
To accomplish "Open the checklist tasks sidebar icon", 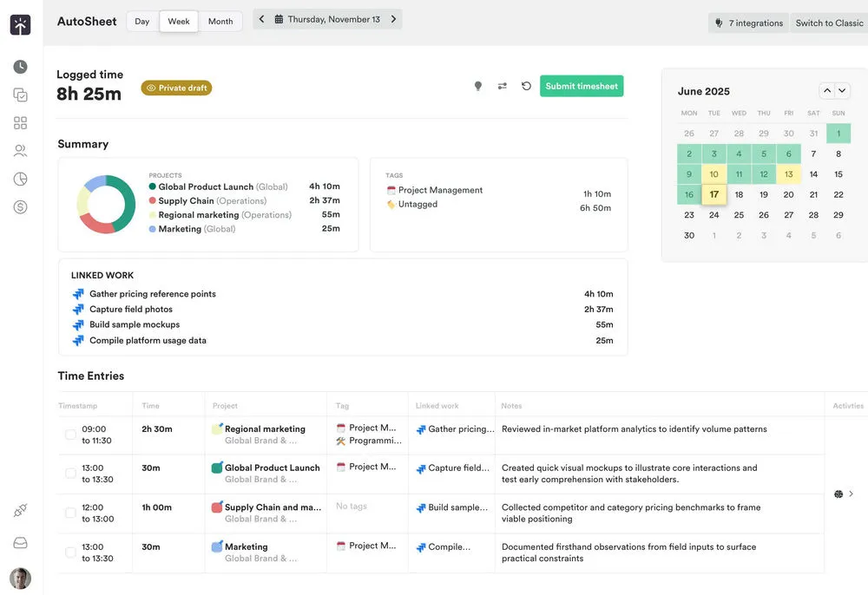I will click(21, 95).
